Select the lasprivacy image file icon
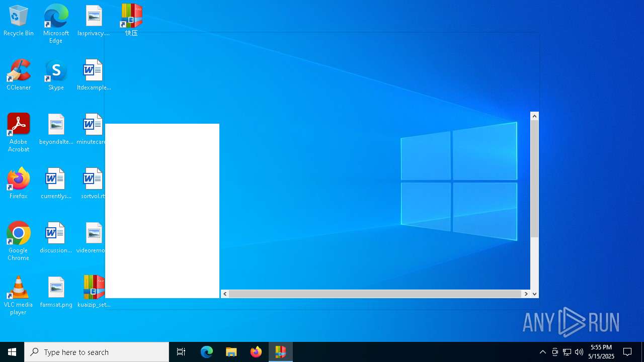644x362 pixels. 94,20
